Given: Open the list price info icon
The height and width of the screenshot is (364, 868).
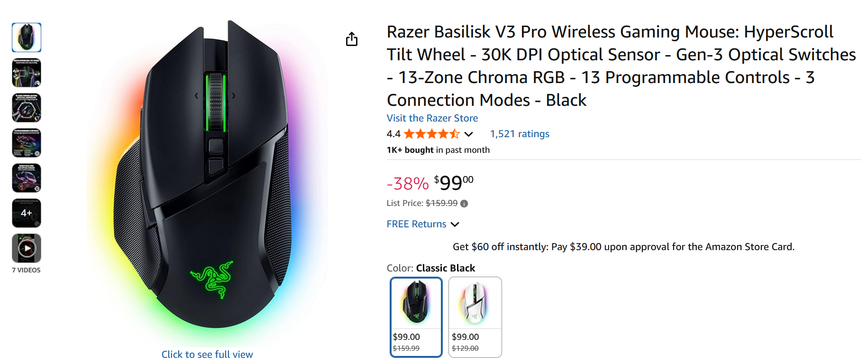Looking at the screenshot, I should [464, 204].
